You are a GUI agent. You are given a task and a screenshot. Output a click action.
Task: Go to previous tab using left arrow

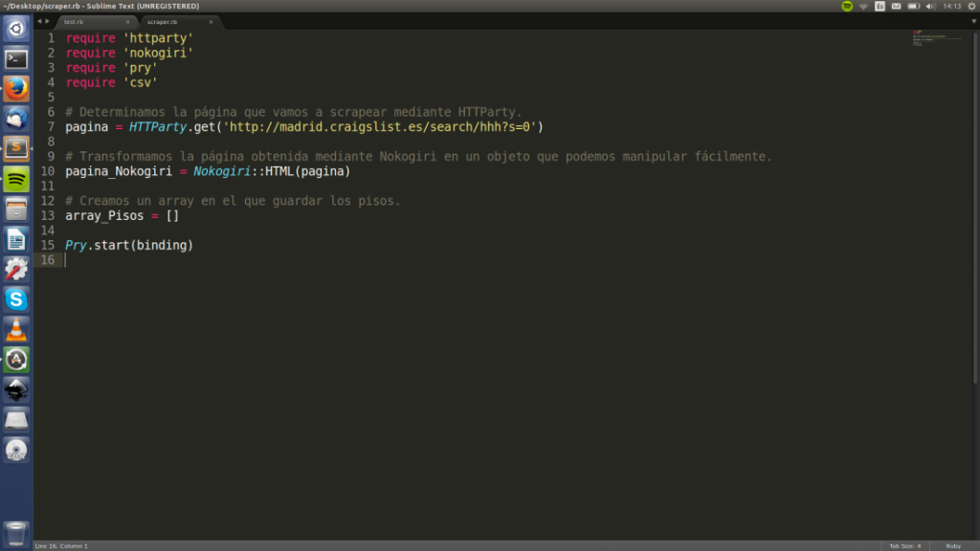pos(39,21)
